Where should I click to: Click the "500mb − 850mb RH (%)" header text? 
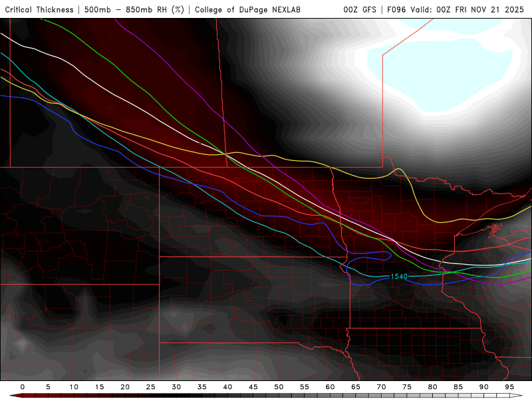point(134,10)
